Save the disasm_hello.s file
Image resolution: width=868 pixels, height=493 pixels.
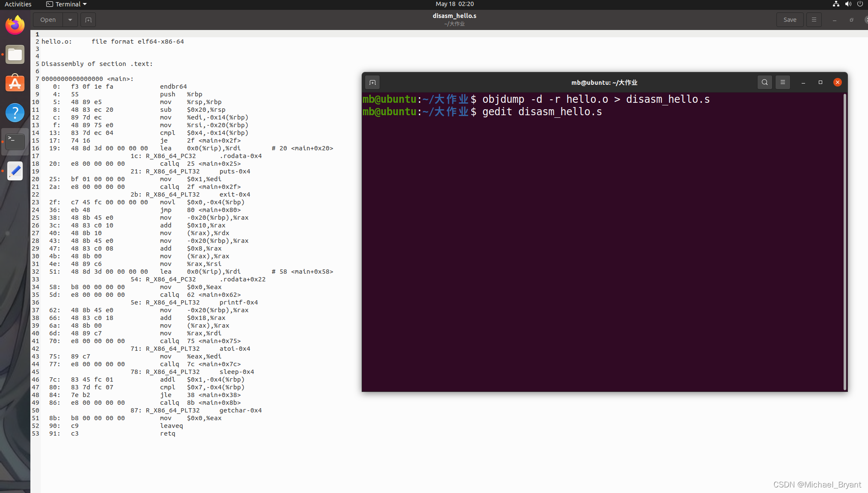click(x=790, y=20)
